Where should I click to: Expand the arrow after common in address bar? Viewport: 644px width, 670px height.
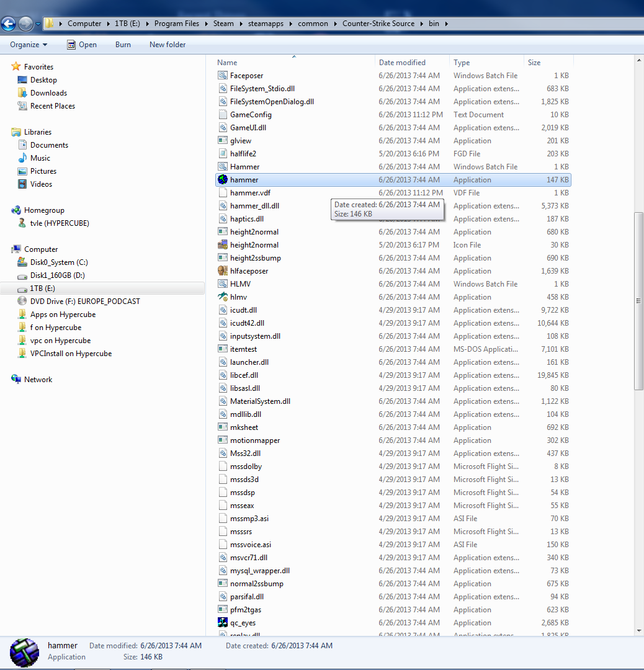pos(336,24)
